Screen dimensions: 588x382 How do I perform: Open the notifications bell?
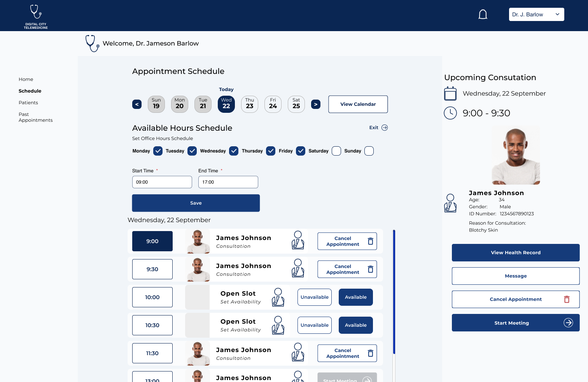tap(483, 15)
